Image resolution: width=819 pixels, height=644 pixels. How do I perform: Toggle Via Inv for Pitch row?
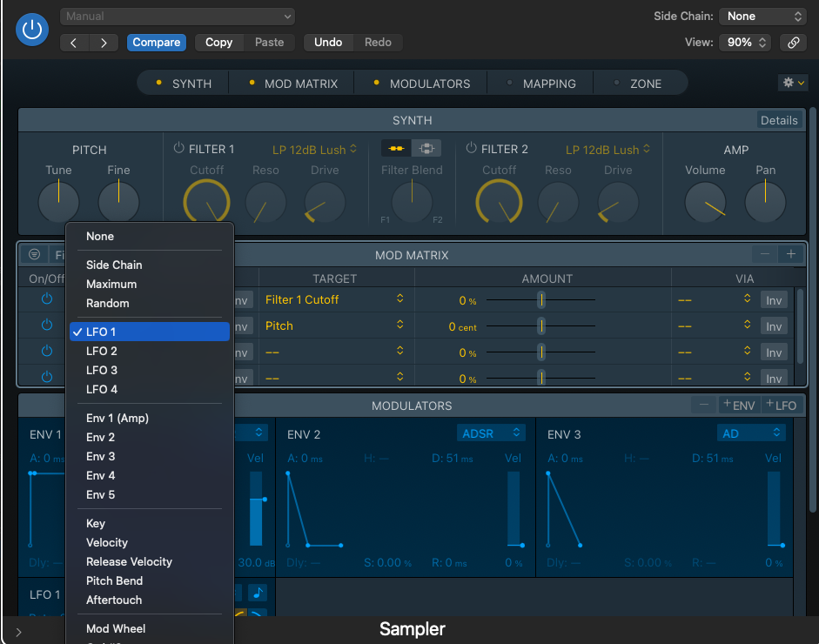(774, 326)
